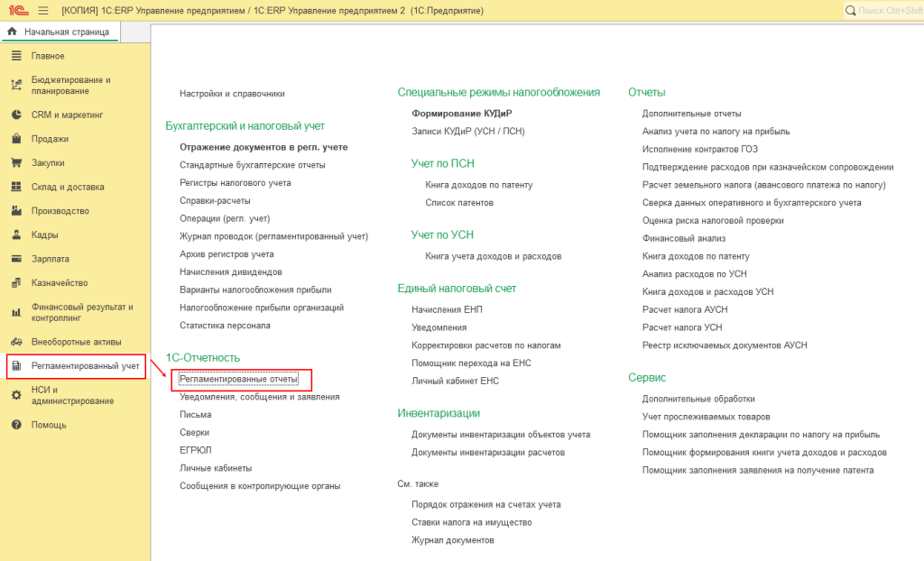This screenshot has height=561, width=924.
Task: Open Учет прослеживаемых товаров link
Action: click(x=706, y=417)
